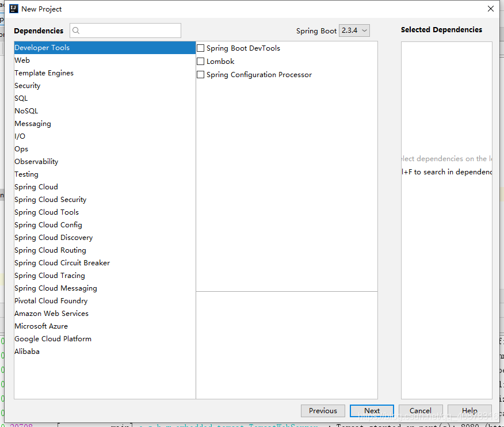Click the Spring Boot DevTools label

(x=243, y=48)
